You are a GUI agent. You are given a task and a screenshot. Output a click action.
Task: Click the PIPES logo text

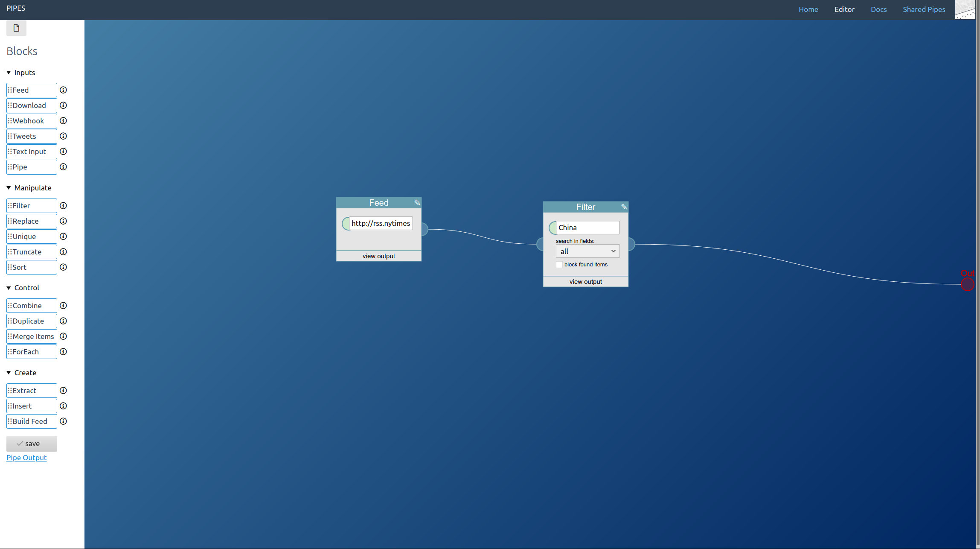tap(16, 8)
